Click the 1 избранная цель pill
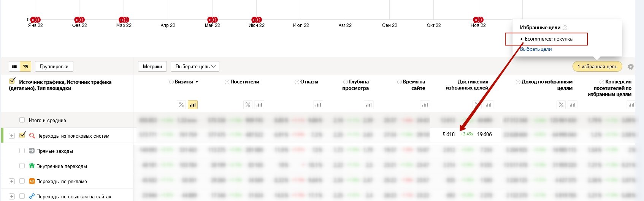 tap(597, 66)
